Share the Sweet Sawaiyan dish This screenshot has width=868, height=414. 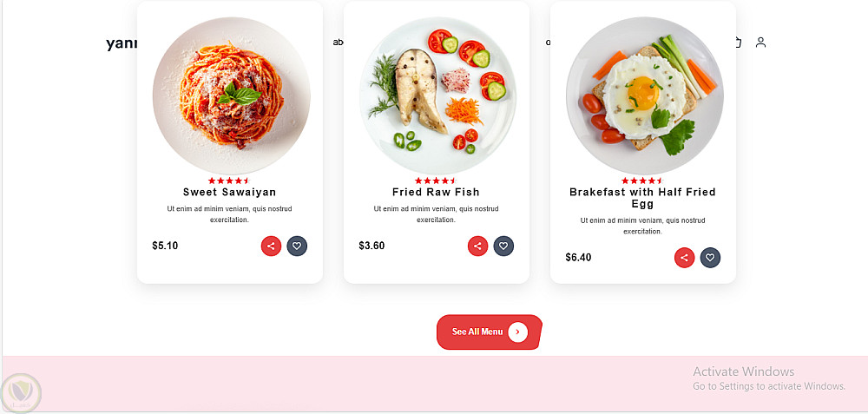click(271, 246)
